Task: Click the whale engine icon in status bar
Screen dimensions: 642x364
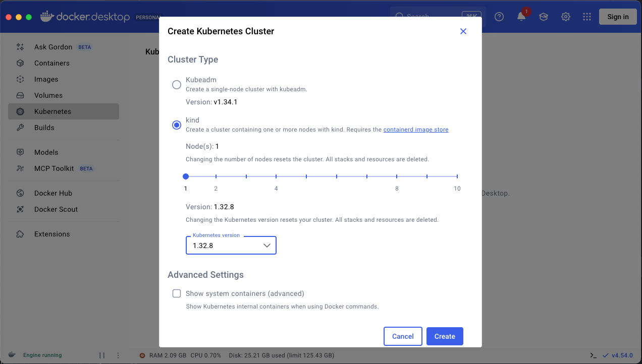Action: coord(12,355)
